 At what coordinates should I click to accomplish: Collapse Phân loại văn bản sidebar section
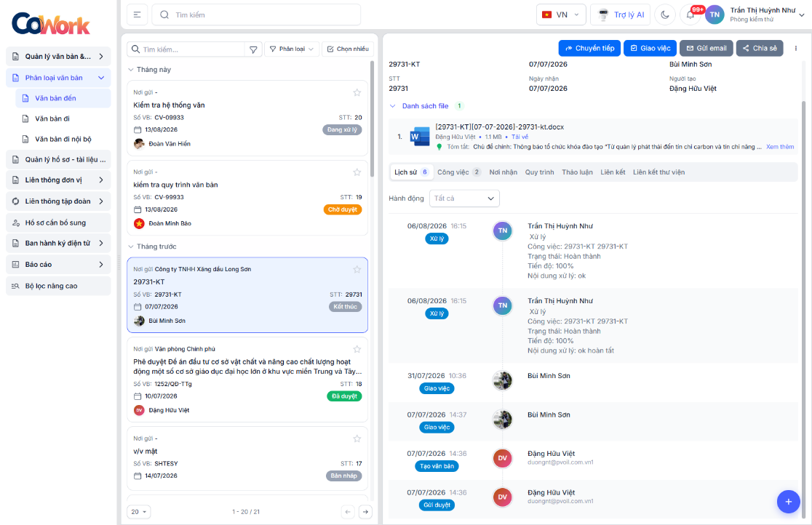pyautogui.click(x=58, y=78)
